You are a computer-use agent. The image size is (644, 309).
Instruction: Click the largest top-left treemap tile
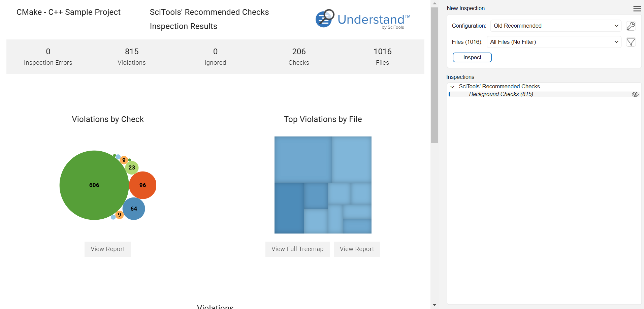tap(303, 159)
